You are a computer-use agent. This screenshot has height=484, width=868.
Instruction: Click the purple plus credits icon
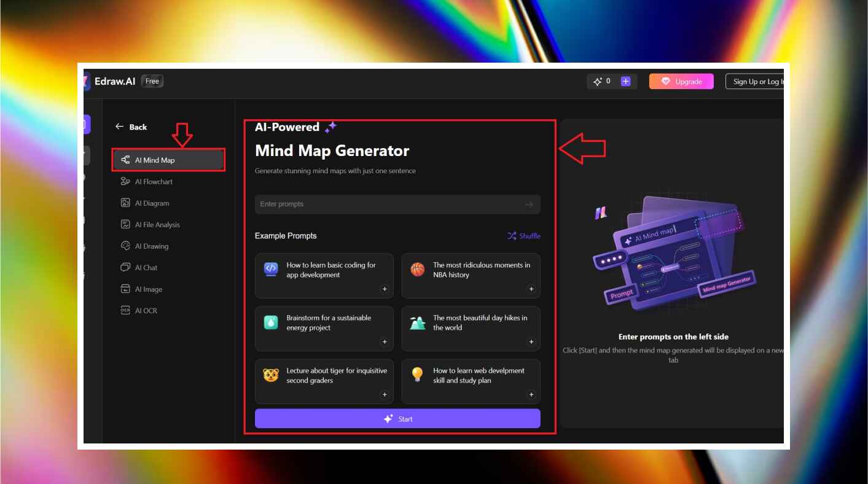[625, 81]
